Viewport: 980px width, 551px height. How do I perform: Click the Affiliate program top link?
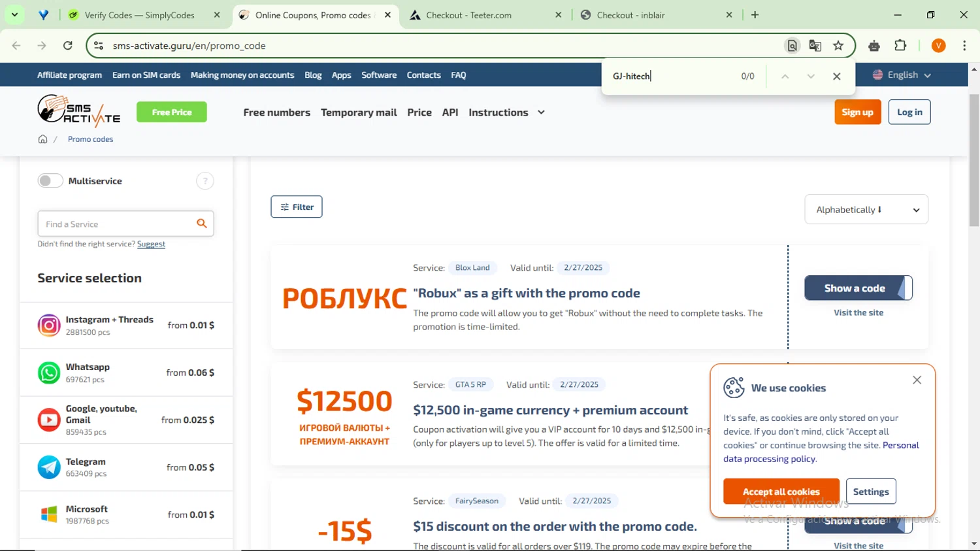click(x=69, y=75)
